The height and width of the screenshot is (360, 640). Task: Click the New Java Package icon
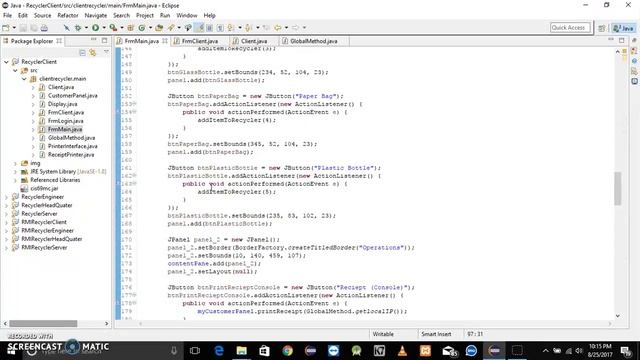pos(131,28)
